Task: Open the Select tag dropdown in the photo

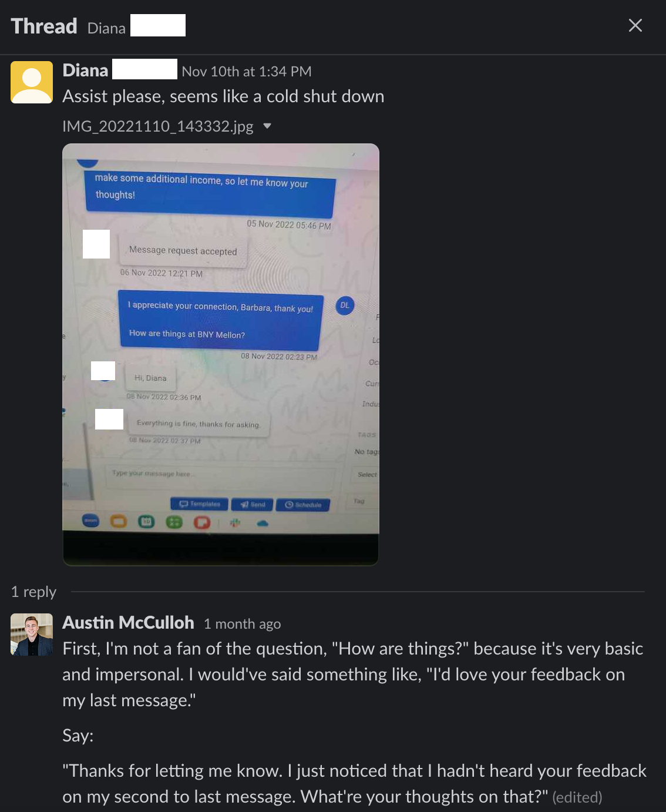Action: (x=367, y=474)
